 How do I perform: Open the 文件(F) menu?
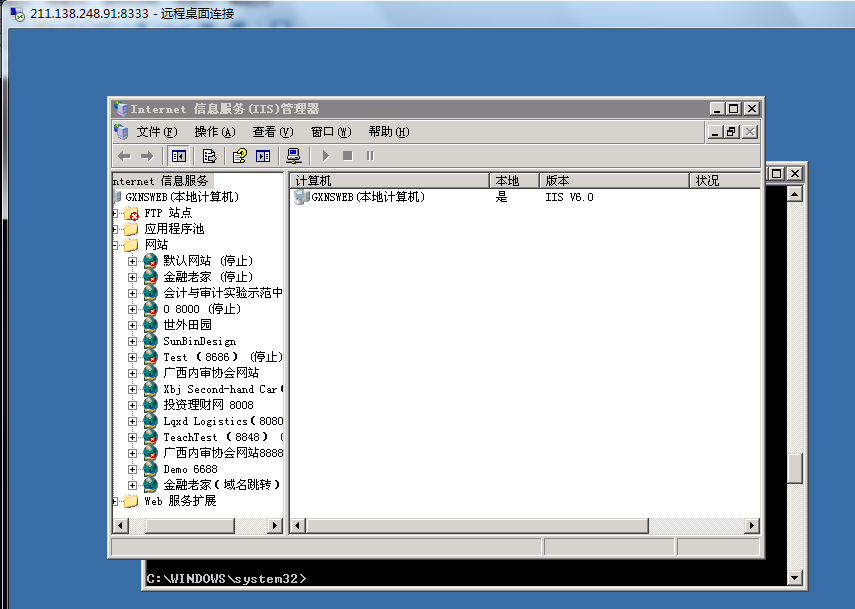(x=156, y=132)
